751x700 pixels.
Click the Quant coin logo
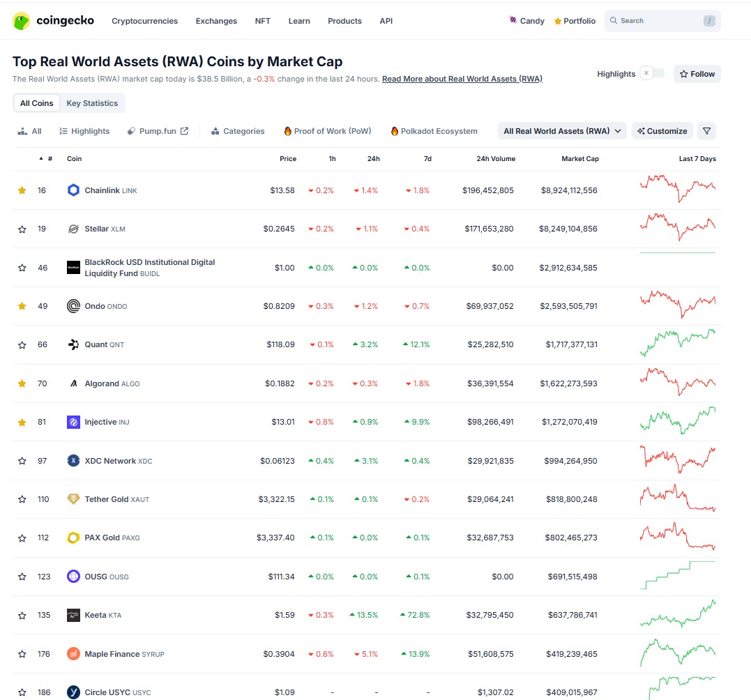pyautogui.click(x=73, y=344)
